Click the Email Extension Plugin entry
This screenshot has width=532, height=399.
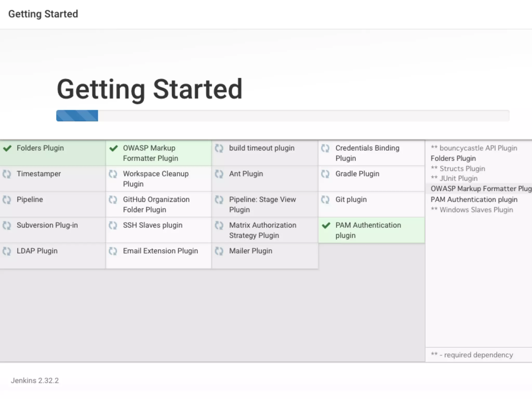pos(160,251)
